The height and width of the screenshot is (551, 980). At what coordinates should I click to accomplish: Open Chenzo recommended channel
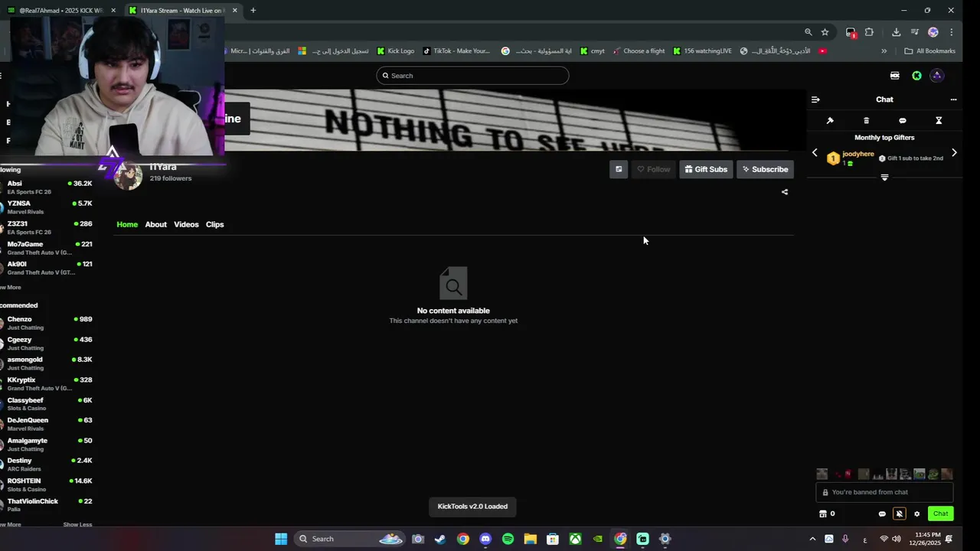(46, 323)
